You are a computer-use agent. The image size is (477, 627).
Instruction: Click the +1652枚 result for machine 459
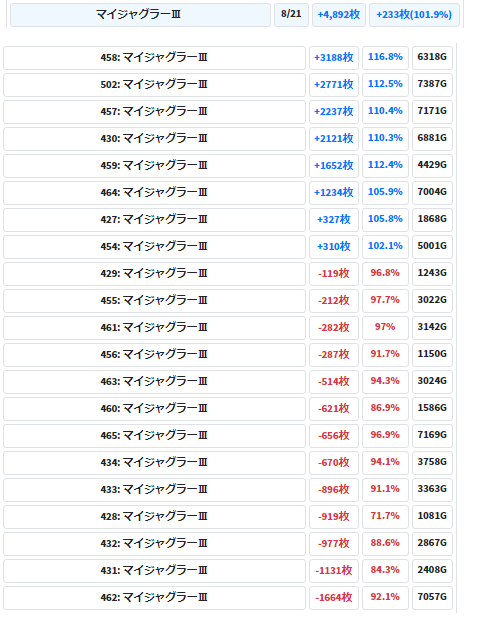[x=333, y=166]
